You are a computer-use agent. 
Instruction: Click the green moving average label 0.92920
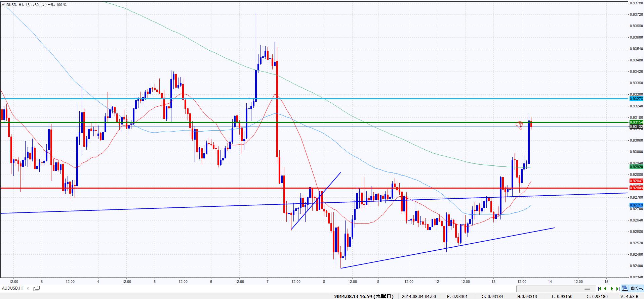pos(636,167)
